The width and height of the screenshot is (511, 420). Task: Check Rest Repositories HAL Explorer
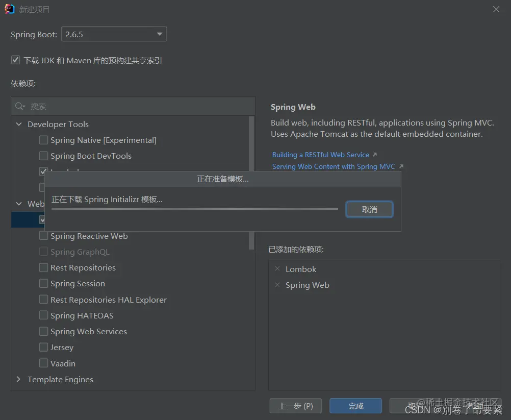43,300
